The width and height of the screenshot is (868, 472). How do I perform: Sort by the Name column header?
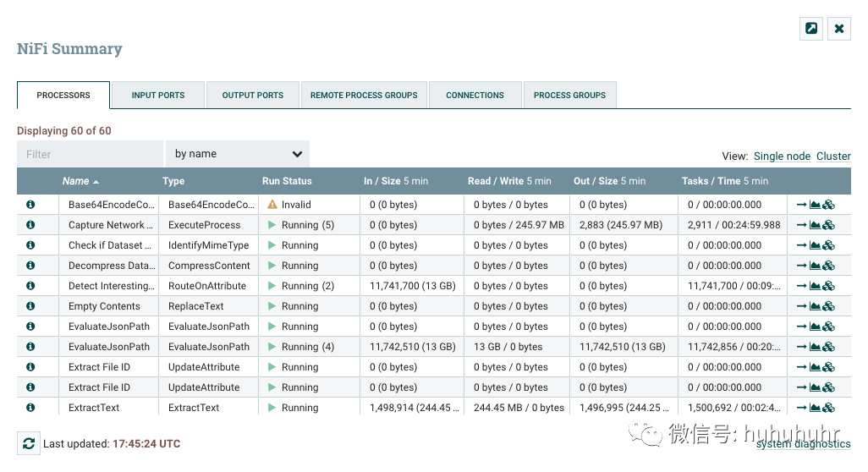pos(80,181)
